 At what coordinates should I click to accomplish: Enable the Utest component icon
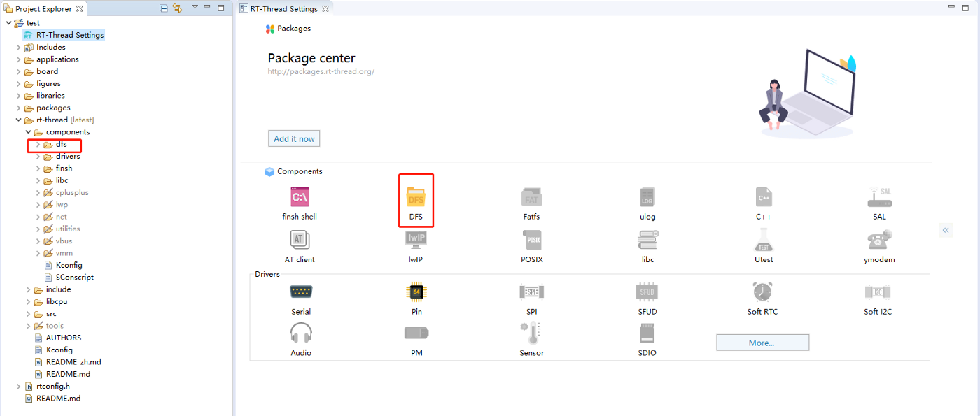(x=764, y=240)
